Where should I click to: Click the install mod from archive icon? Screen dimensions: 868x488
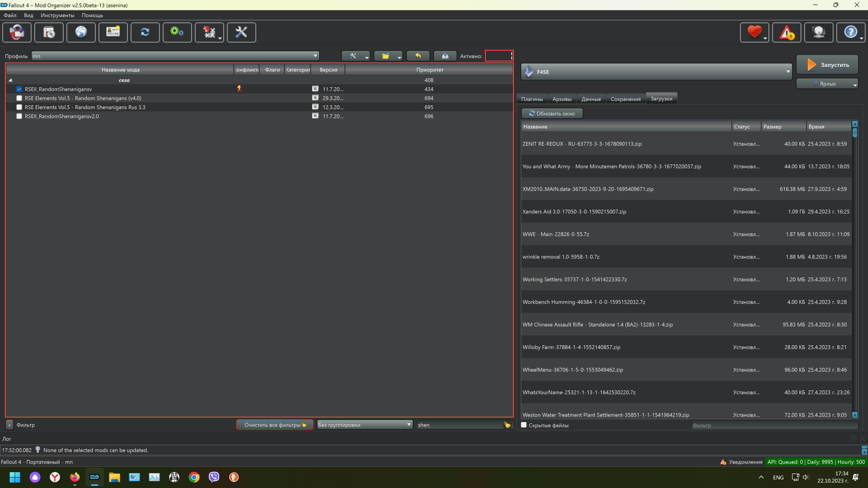(x=49, y=33)
